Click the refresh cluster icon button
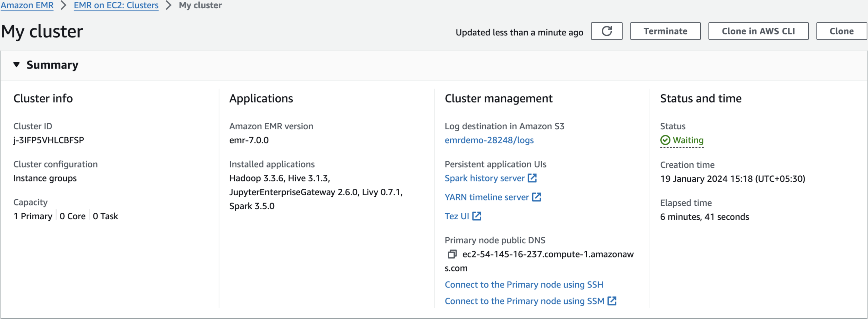Image resolution: width=868 pixels, height=319 pixels. click(607, 31)
